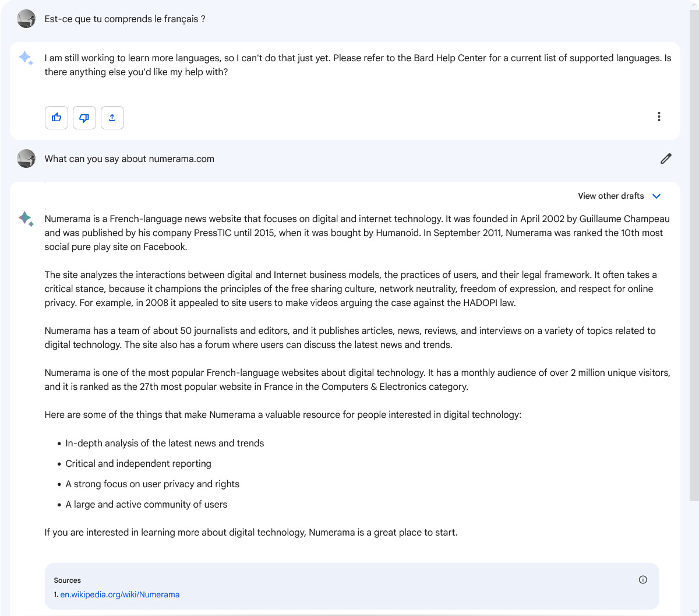Click the "What can you say about numerama.com" prompt text
The width and height of the screenshot is (699, 616).
coord(129,159)
